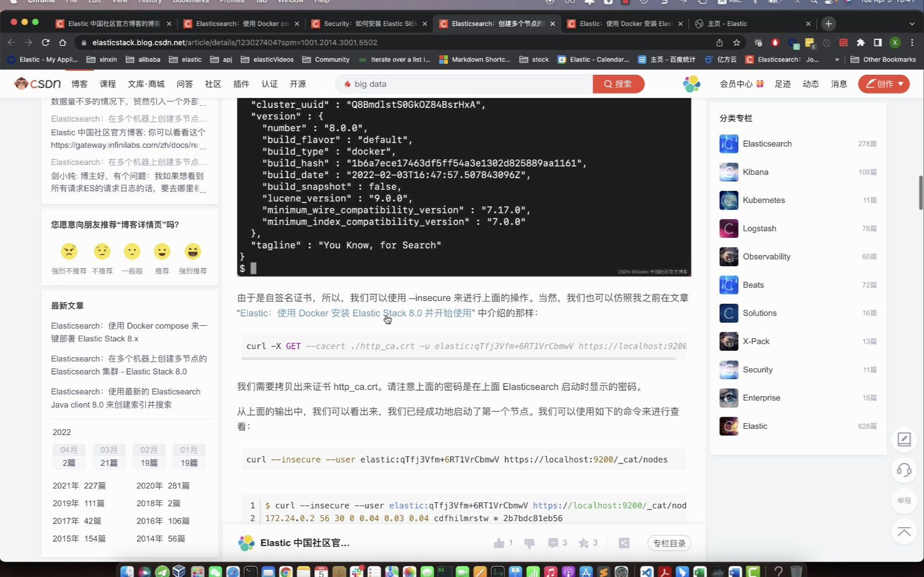Open the Chrome extensions puzzle icon
Screen dimensions: 924x577
(x=860, y=43)
